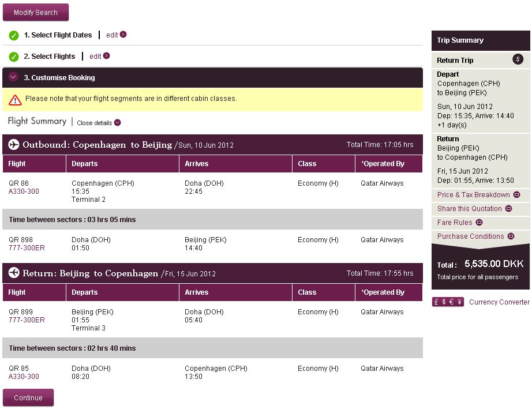Click the red warning triangle icon
Image resolution: width=532 pixels, height=417 pixels.
(15, 100)
